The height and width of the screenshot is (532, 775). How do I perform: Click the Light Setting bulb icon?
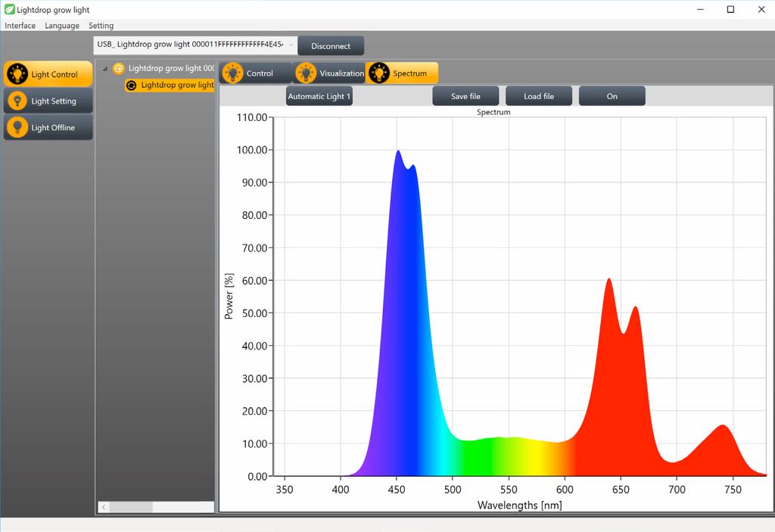pos(17,101)
